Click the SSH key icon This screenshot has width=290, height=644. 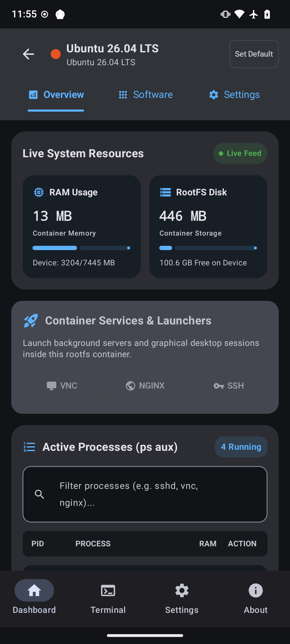pos(219,386)
